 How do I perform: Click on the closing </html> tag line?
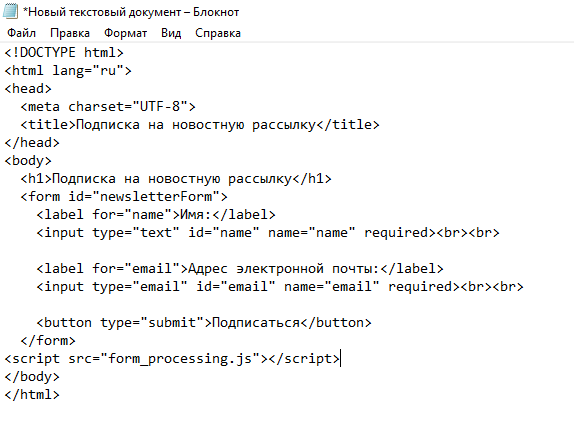coord(32,395)
